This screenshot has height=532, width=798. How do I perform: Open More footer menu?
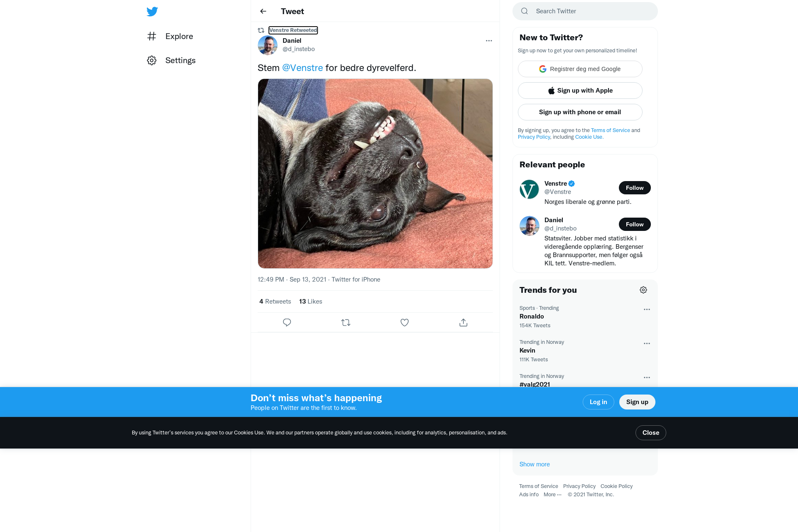point(552,494)
